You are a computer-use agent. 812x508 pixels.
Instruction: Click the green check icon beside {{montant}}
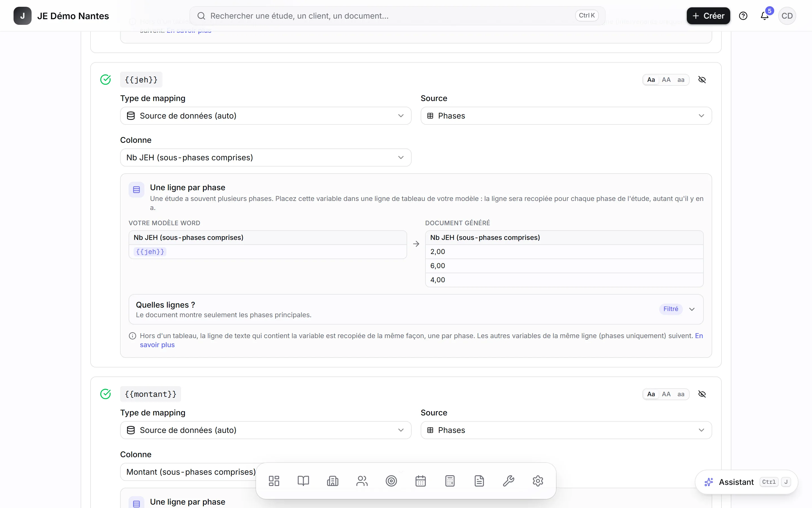click(x=105, y=394)
